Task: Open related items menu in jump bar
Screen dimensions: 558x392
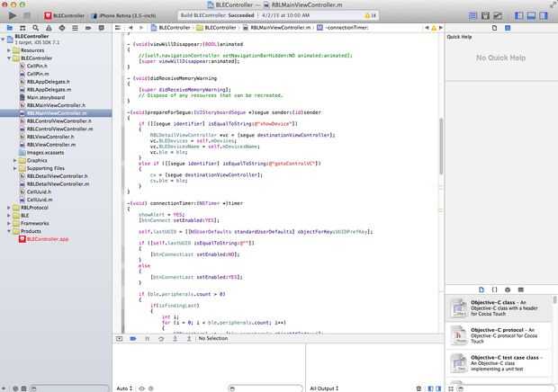Action: (118, 28)
